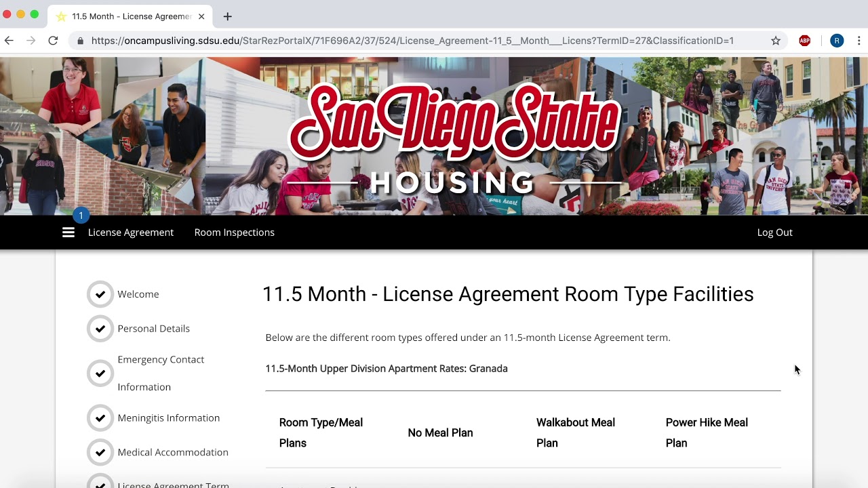Click the No Meal Plan column header
Viewport: 868px width, 488px height.
tap(441, 433)
